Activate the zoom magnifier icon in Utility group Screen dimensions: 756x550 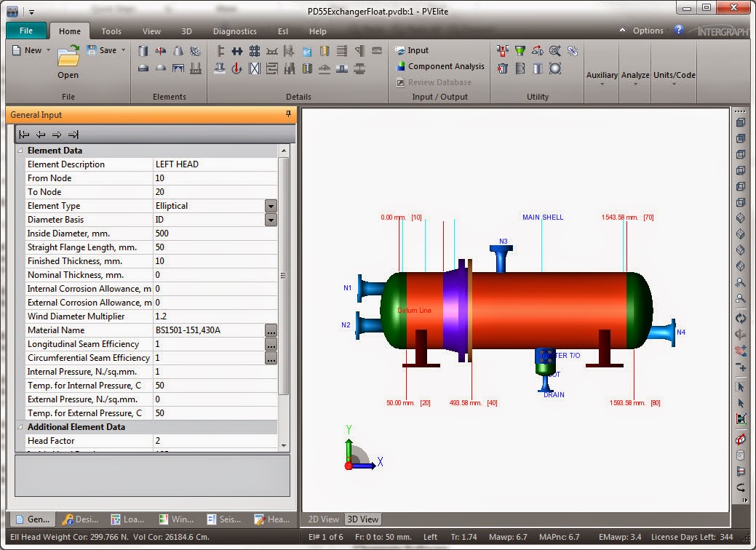coord(555,51)
